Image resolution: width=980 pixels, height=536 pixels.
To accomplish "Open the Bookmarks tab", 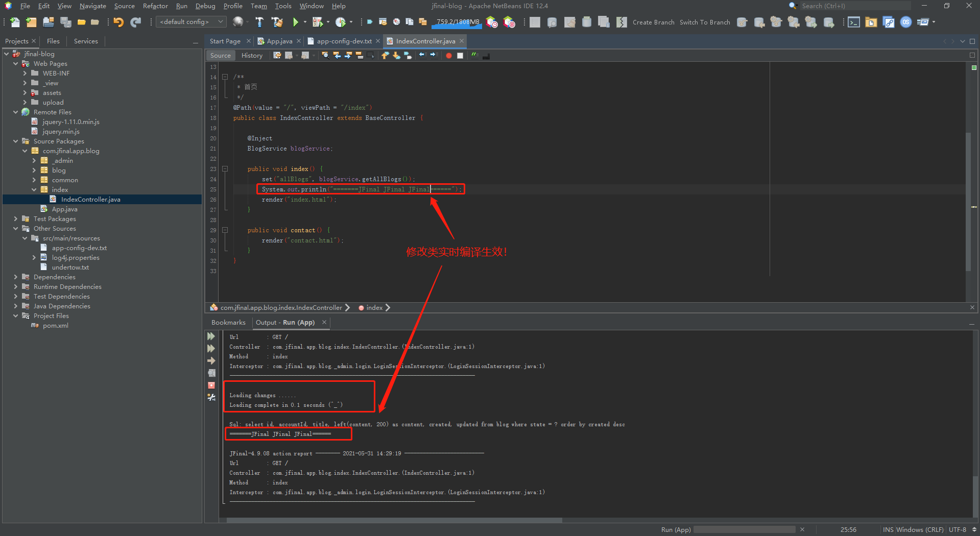I will 228,322.
